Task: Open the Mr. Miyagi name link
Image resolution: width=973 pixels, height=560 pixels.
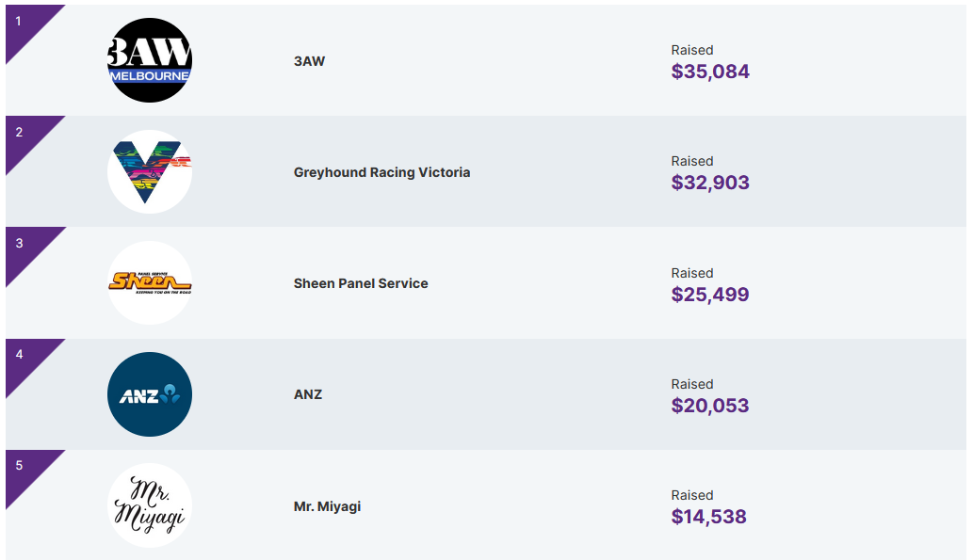Action: click(x=327, y=506)
